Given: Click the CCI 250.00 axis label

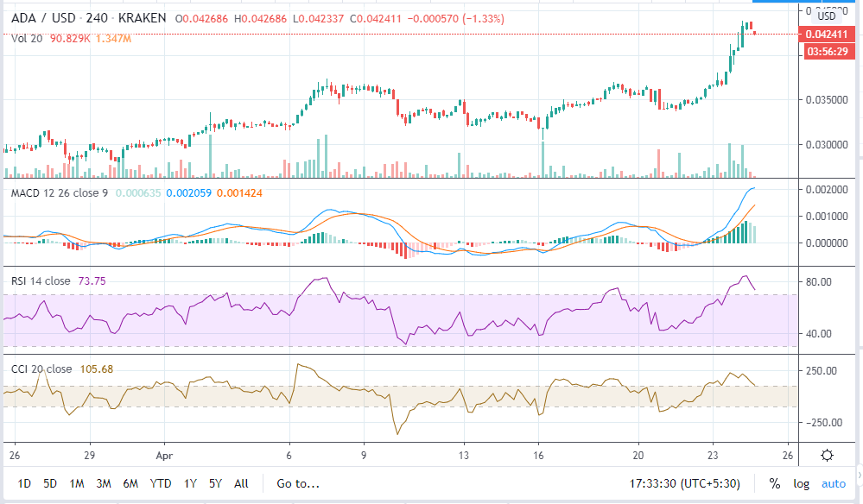Looking at the screenshot, I should pyautogui.click(x=822, y=371).
